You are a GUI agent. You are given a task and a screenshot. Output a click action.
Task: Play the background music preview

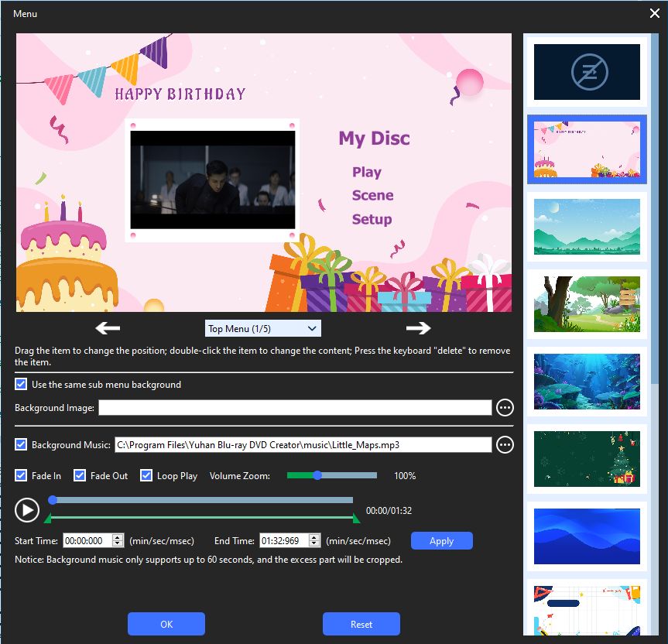click(x=27, y=510)
